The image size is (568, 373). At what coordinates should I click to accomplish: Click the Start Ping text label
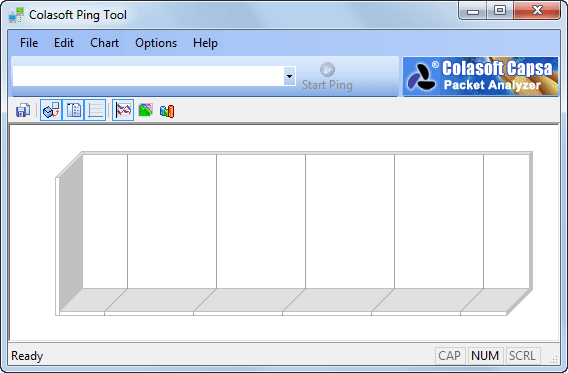[327, 85]
